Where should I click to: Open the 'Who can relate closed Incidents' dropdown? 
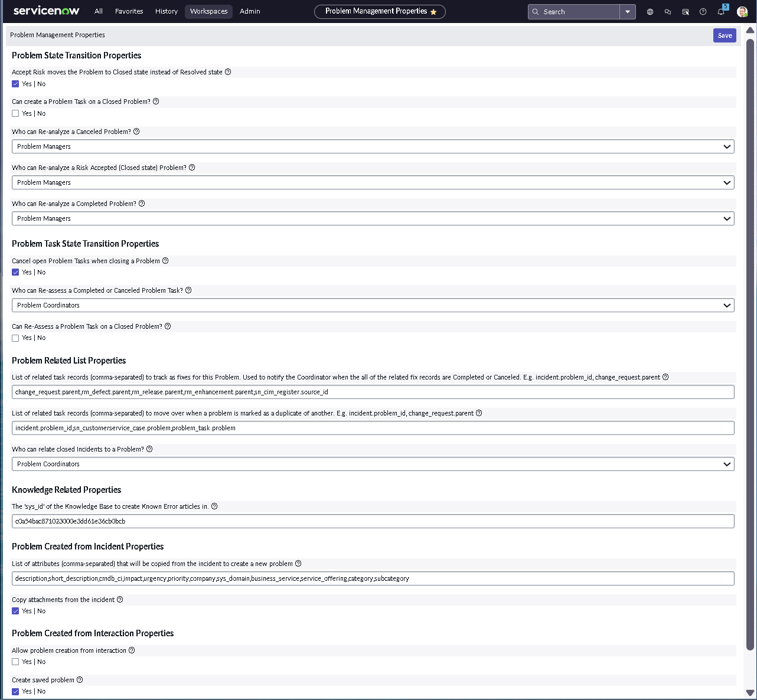pyautogui.click(x=373, y=463)
